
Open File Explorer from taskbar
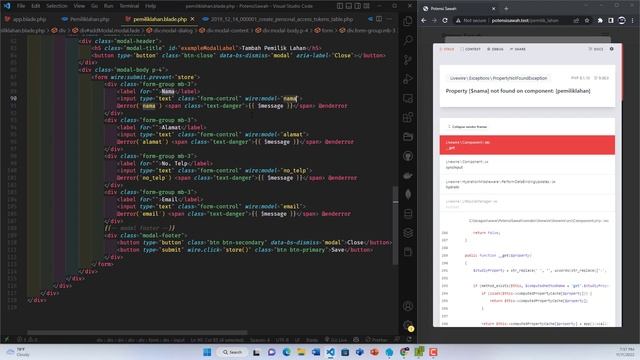(x=301, y=352)
